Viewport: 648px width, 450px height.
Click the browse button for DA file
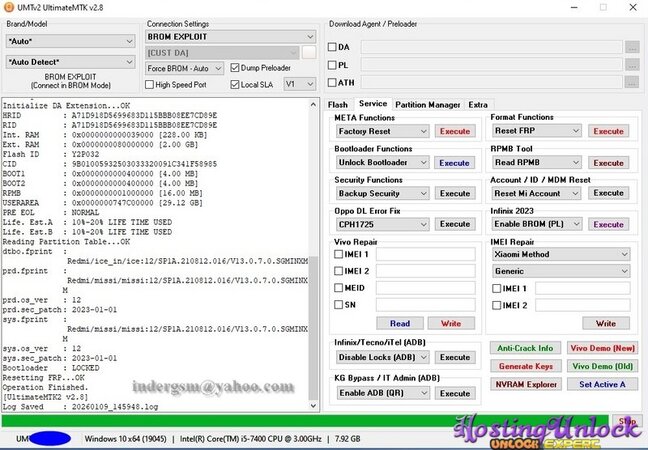pyautogui.click(x=631, y=47)
